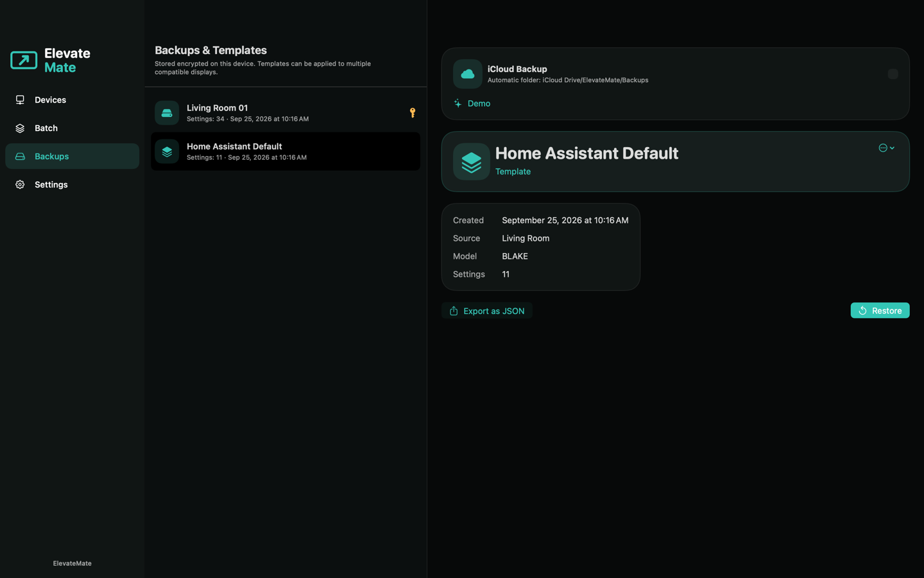The width and height of the screenshot is (924, 578).
Task: Export the template as JSON
Action: click(x=487, y=311)
